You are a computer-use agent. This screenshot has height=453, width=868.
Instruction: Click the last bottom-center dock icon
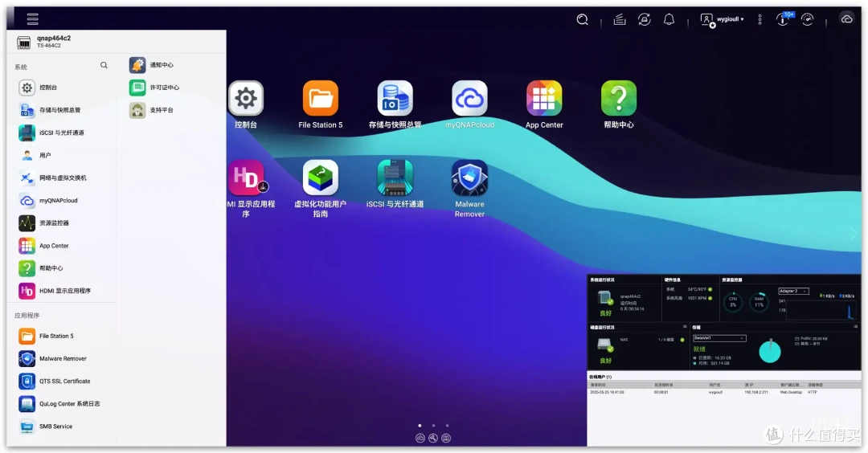(446, 438)
